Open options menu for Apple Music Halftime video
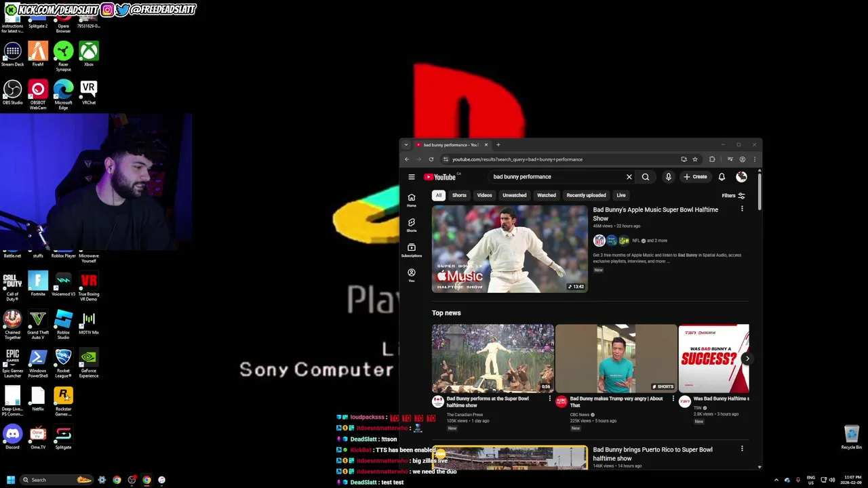 tap(742, 209)
